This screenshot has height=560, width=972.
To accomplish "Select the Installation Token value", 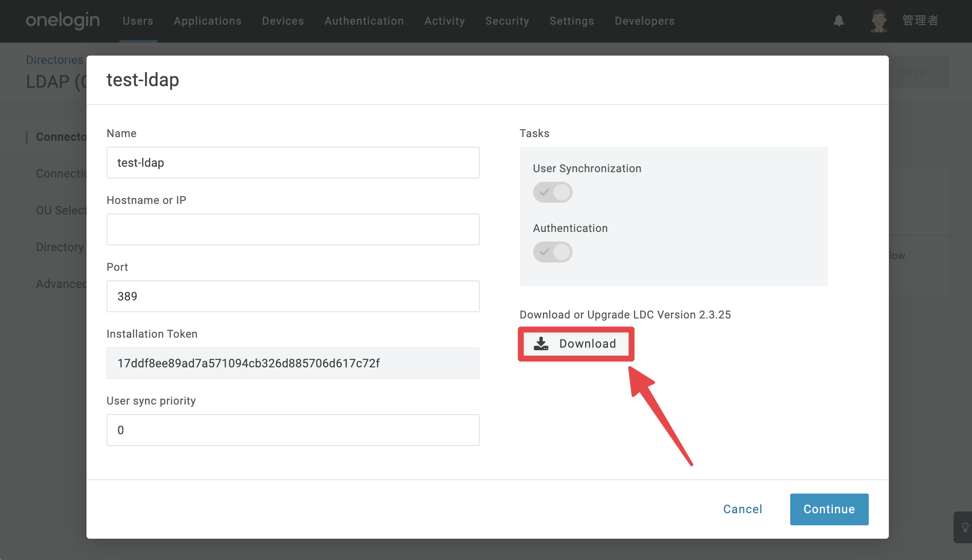I will (x=293, y=363).
